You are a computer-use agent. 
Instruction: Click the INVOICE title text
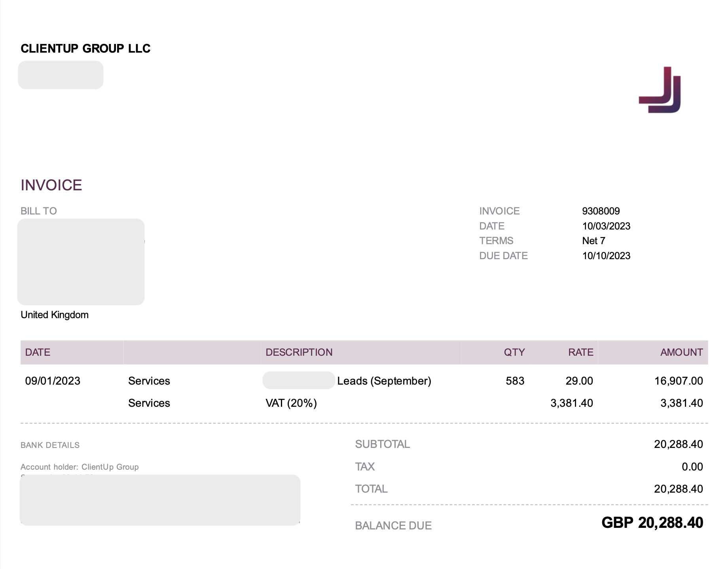[51, 185]
